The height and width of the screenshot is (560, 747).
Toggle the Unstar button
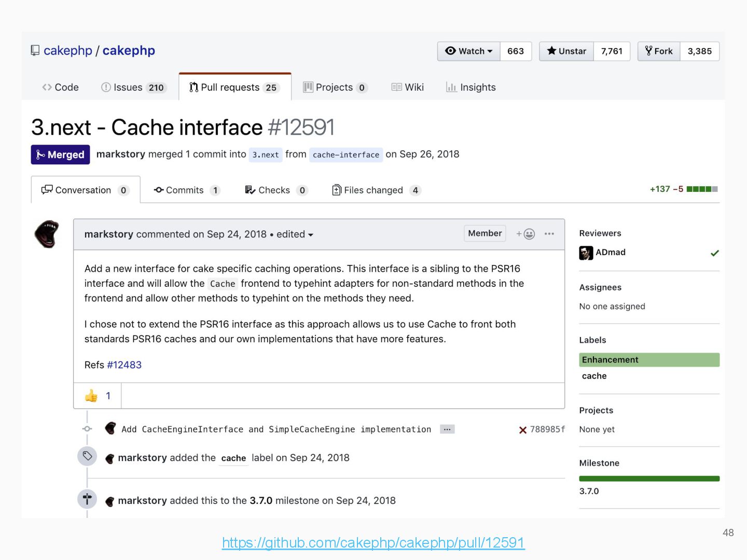pos(567,51)
